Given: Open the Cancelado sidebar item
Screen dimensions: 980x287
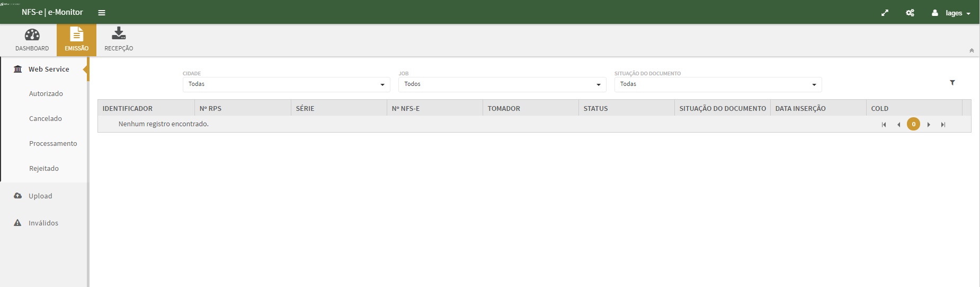Looking at the screenshot, I should (x=46, y=118).
